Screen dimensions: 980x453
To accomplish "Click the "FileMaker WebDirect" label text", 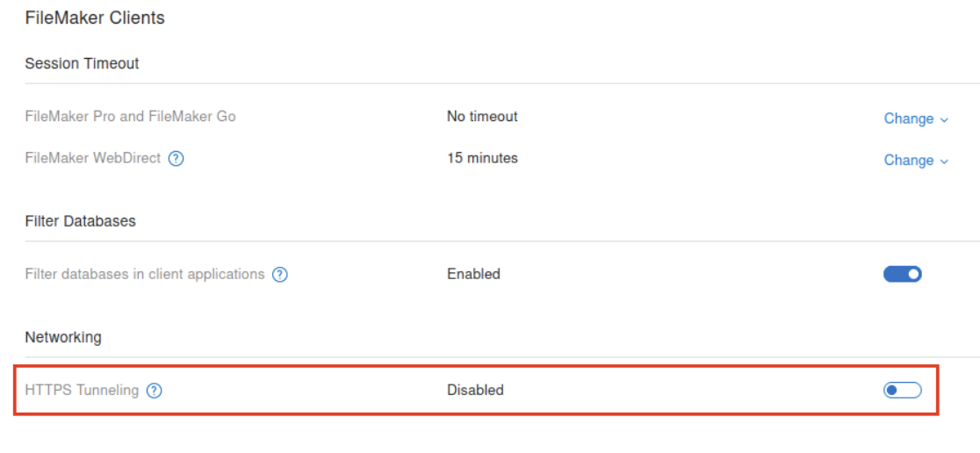I will [x=92, y=158].
